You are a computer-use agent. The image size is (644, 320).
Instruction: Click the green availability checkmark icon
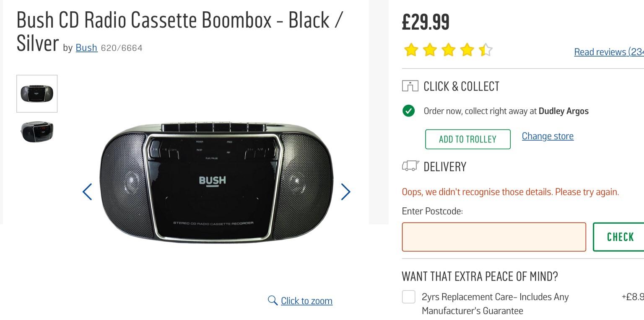408,111
